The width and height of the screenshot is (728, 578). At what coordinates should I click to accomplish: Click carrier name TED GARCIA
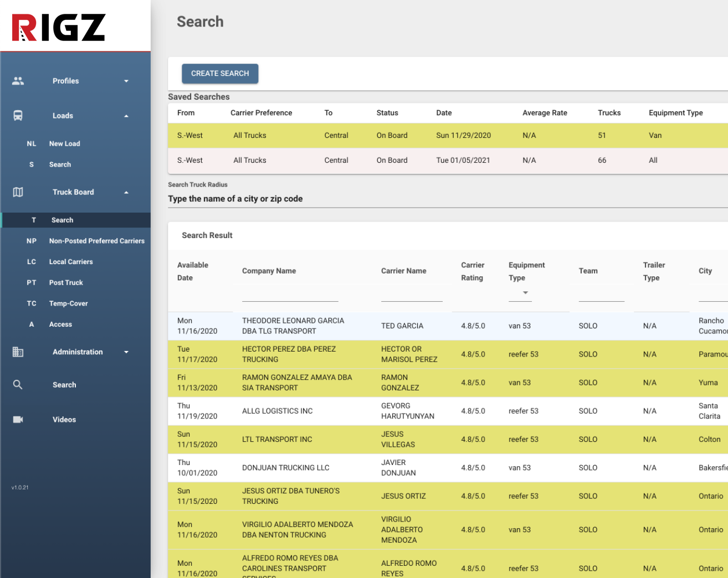click(x=402, y=326)
